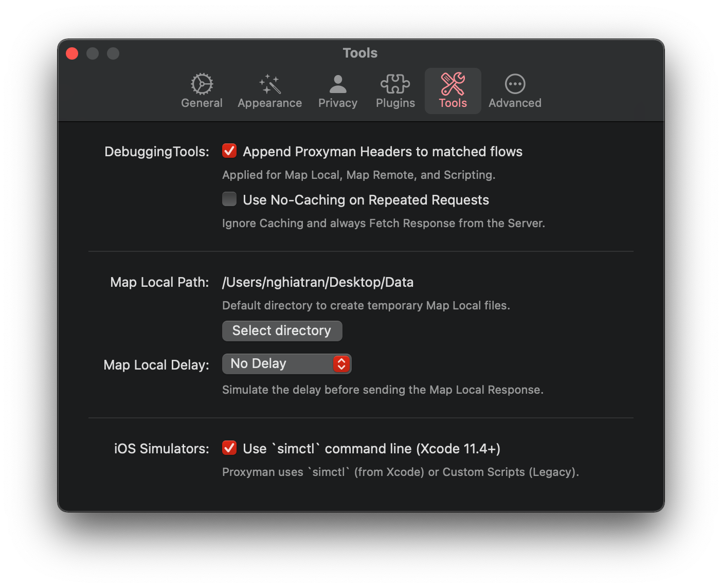The height and width of the screenshot is (588, 722).
Task: Click 'Default directory to create temporary' description
Action: 366,305
